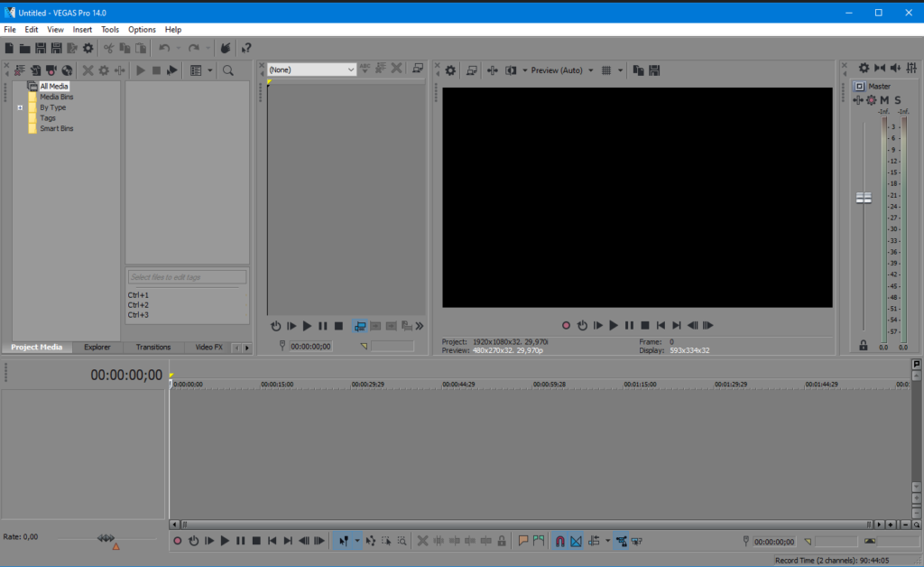Click the Record button on main transport
The image size is (924, 567).
coord(178,541)
